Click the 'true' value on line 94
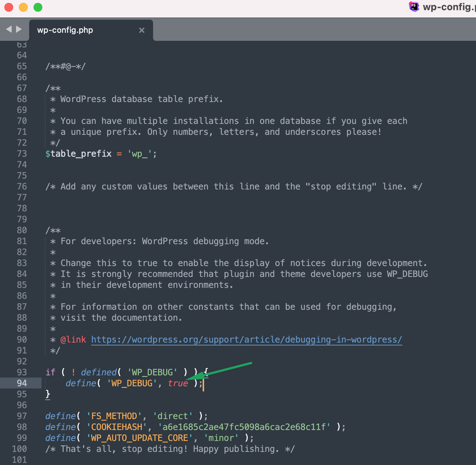 (x=178, y=383)
